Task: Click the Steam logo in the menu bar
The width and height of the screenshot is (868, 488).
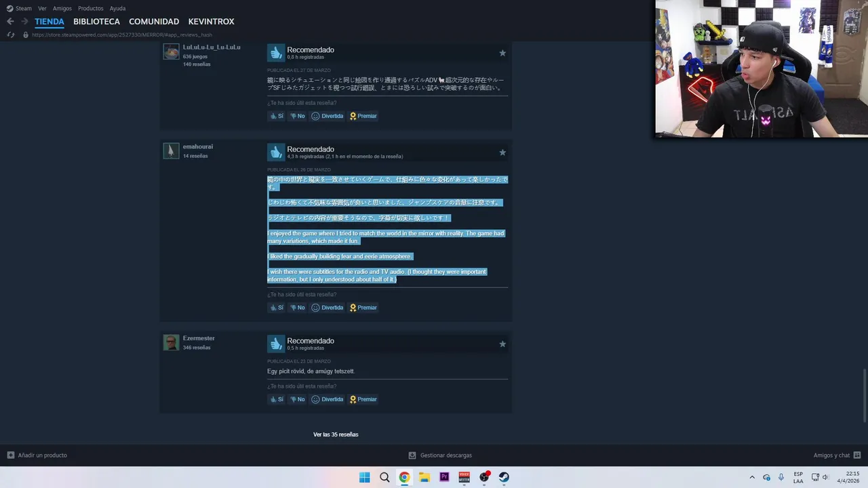Action: click(x=9, y=8)
